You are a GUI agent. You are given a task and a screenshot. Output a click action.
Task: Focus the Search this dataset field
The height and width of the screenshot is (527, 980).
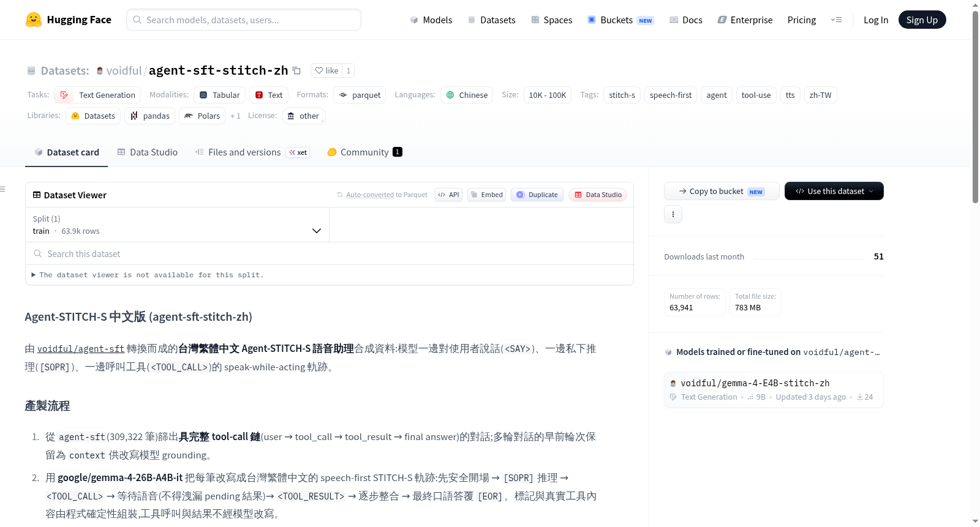click(x=330, y=253)
